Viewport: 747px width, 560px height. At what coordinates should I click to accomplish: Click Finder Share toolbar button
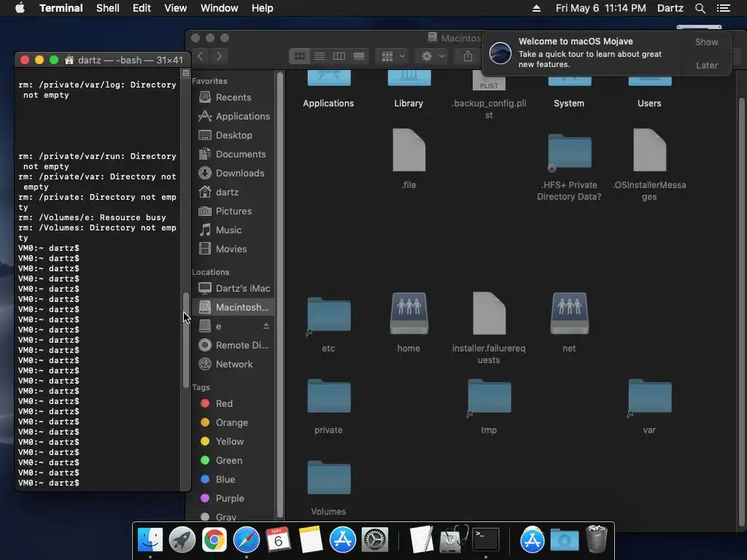(468, 56)
